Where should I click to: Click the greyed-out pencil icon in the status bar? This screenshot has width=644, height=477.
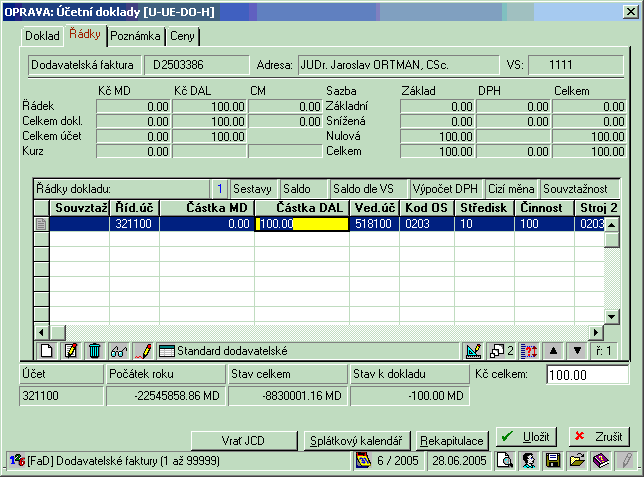click(626, 460)
